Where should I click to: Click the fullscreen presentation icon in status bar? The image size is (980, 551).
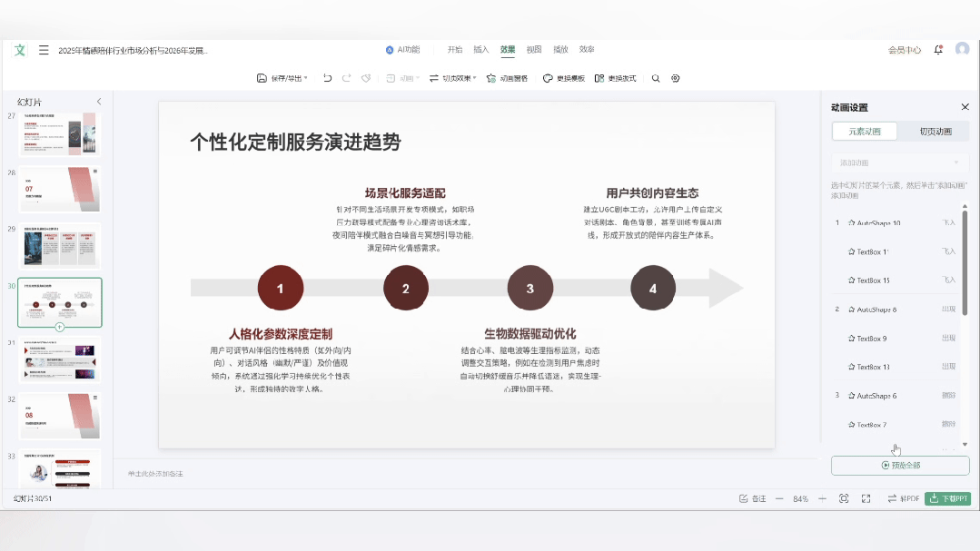[x=866, y=498]
